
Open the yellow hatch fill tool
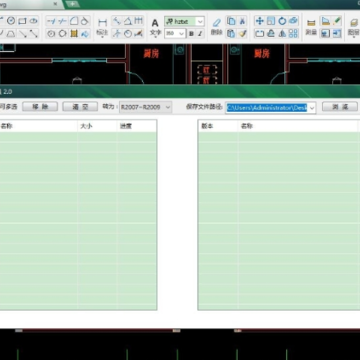pos(74,34)
